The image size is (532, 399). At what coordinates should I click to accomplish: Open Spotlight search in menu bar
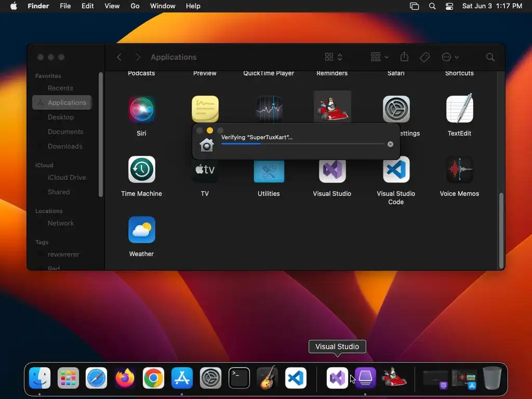pos(432,6)
